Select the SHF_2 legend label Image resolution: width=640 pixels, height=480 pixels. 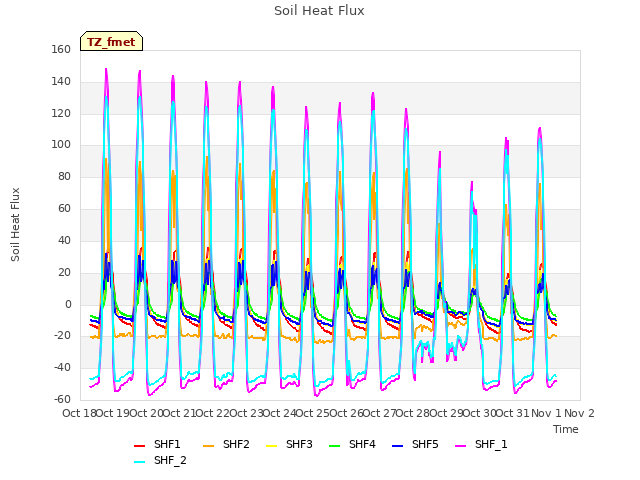click(x=170, y=461)
